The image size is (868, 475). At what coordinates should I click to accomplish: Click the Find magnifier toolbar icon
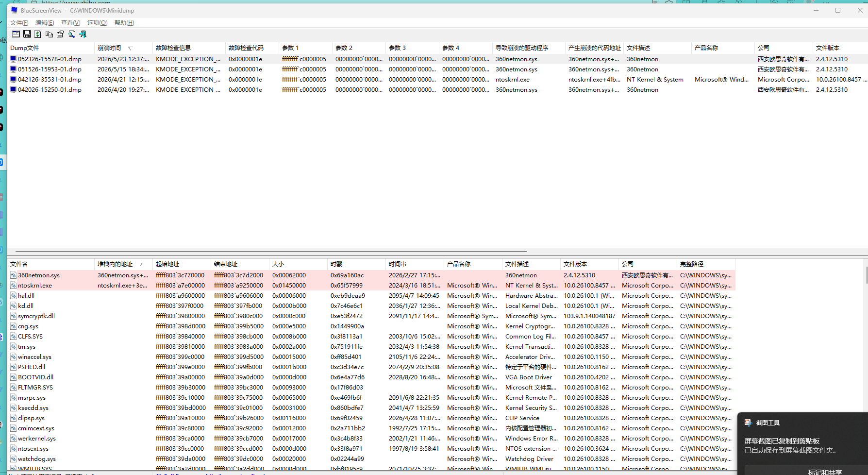click(72, 34)
